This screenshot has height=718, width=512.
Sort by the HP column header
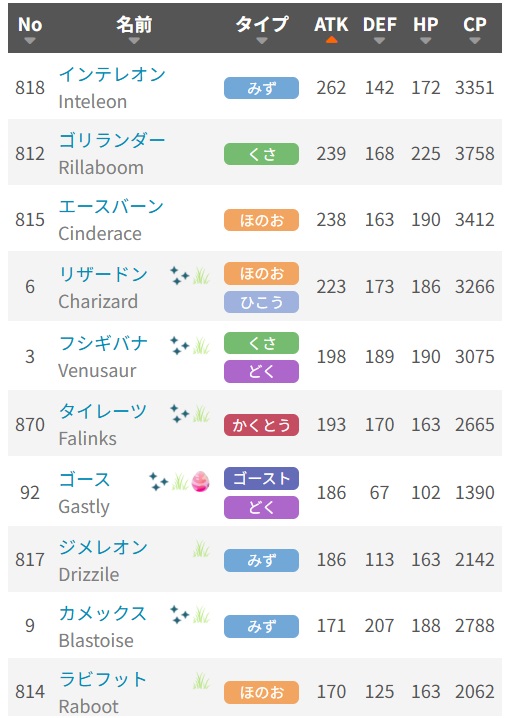pos(425,28)
